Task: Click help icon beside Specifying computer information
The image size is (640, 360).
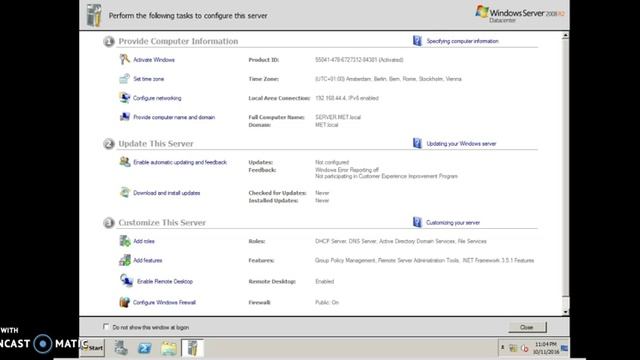Action: [417, 41]
